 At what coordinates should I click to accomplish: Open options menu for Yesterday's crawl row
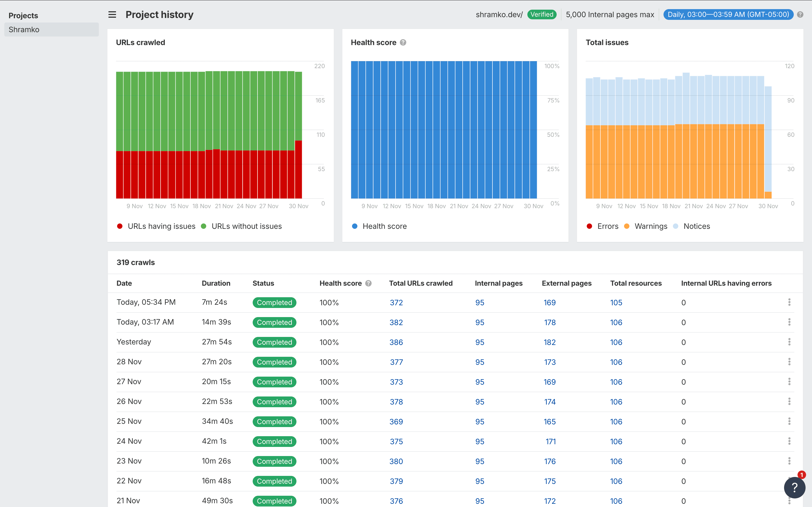click(789, 342)
